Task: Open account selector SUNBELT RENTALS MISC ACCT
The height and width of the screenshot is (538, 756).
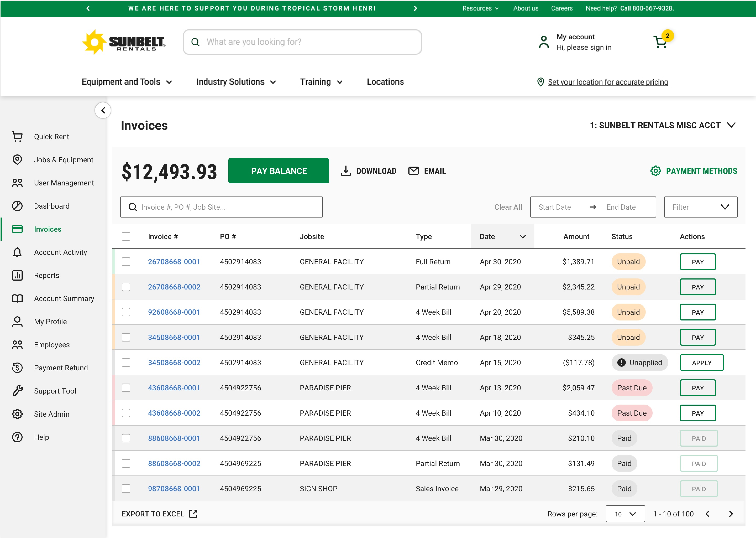Action: (663, 125)
